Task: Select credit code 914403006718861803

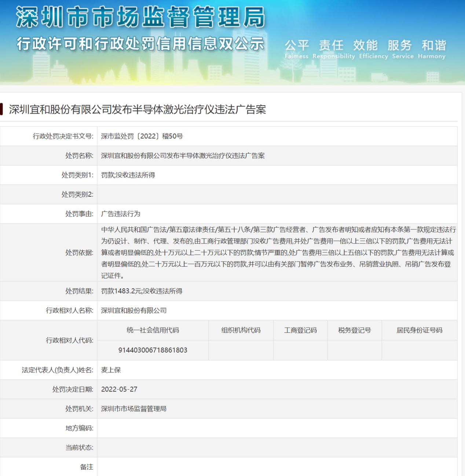Action: tap(153, 350)
